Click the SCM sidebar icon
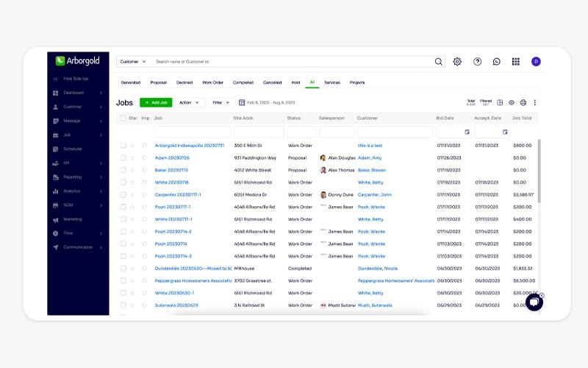Viewport: 588px width, 368px height. pos(56,205)
